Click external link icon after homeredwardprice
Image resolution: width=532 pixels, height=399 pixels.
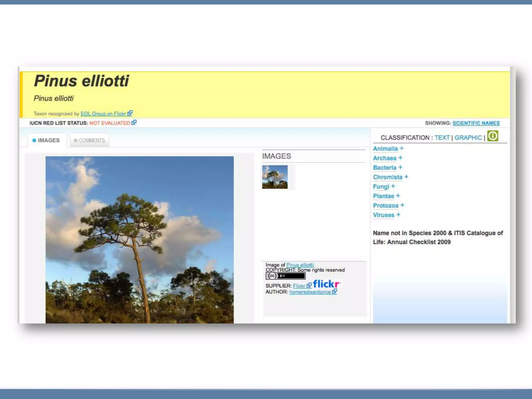coord(335,291)
